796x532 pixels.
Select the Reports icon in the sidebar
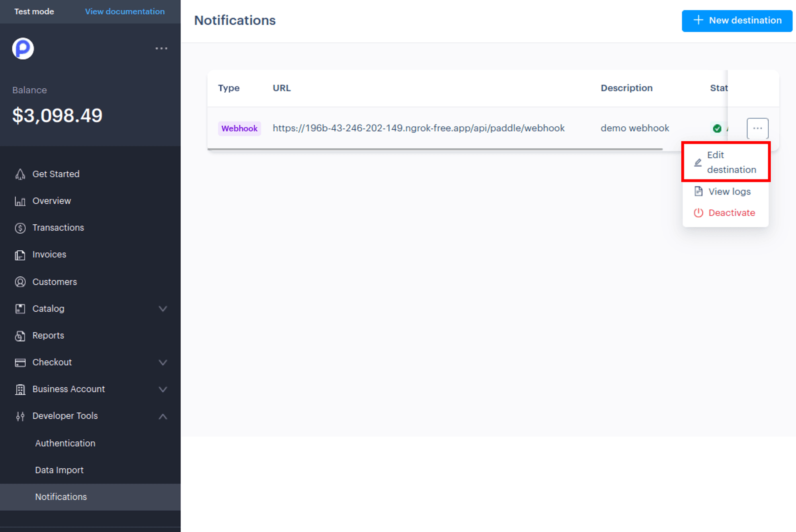click(x=20, y=336)
